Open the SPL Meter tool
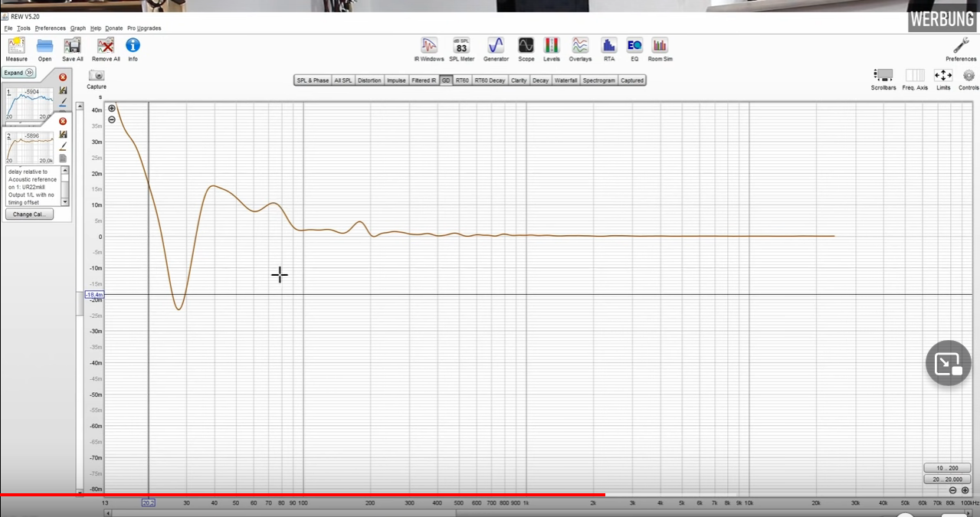Image resolution: width=980 pixels, height=517 pixels. pyautogui.click(x=461, y=48)
